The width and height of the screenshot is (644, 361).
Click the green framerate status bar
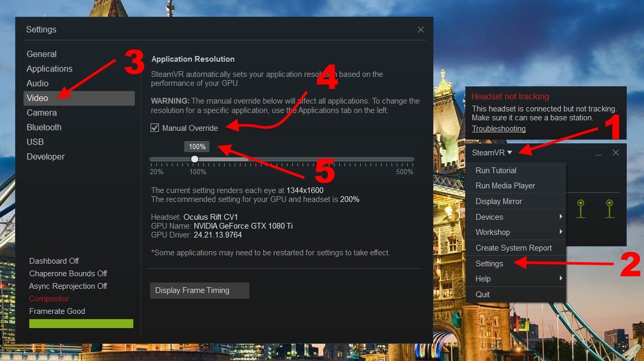click(81, 324)
